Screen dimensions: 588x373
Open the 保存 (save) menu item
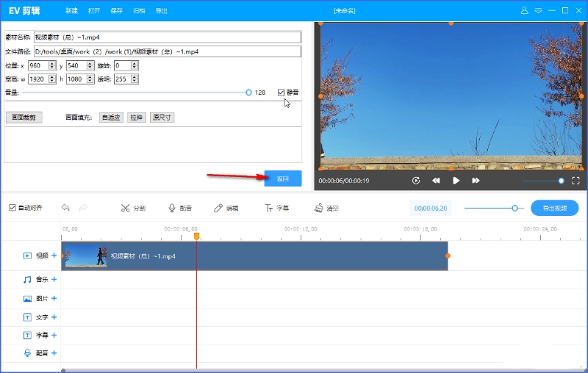pyautogui.click(x=116, y=11)
